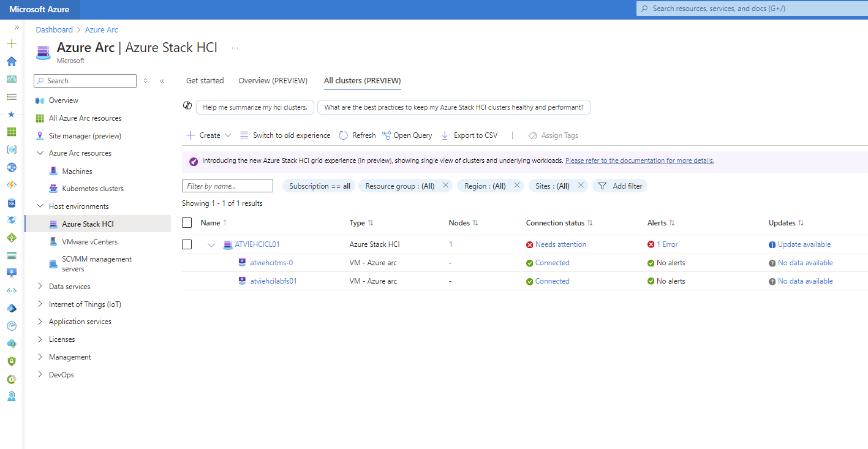Screen dimensions: 868x449
Task: Click the Azure Arc service icon in header
Action: 43,51
